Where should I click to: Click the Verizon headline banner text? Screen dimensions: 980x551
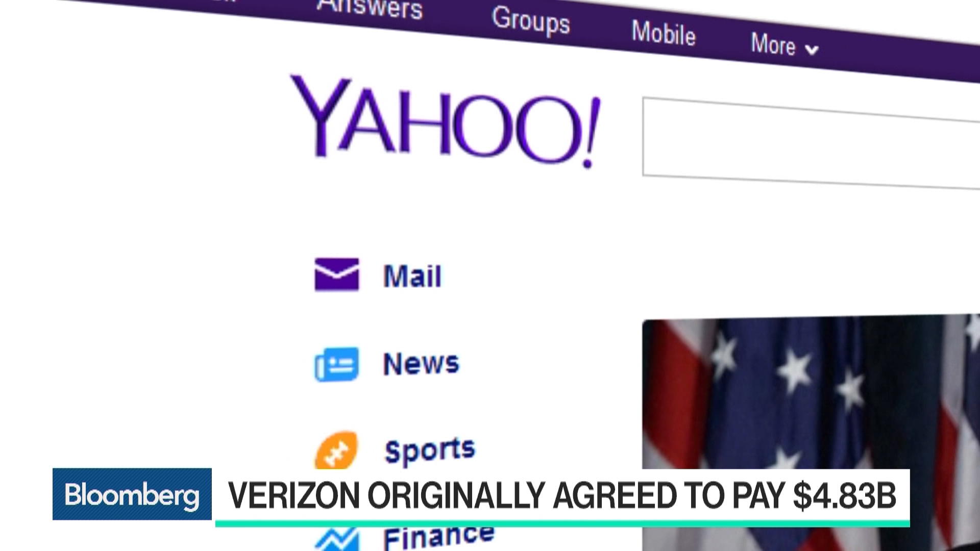coord(562,495)
